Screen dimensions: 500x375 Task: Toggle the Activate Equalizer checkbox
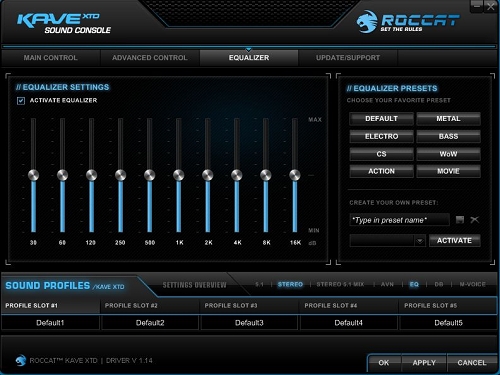pyautogui.click(x=21, y=100)
